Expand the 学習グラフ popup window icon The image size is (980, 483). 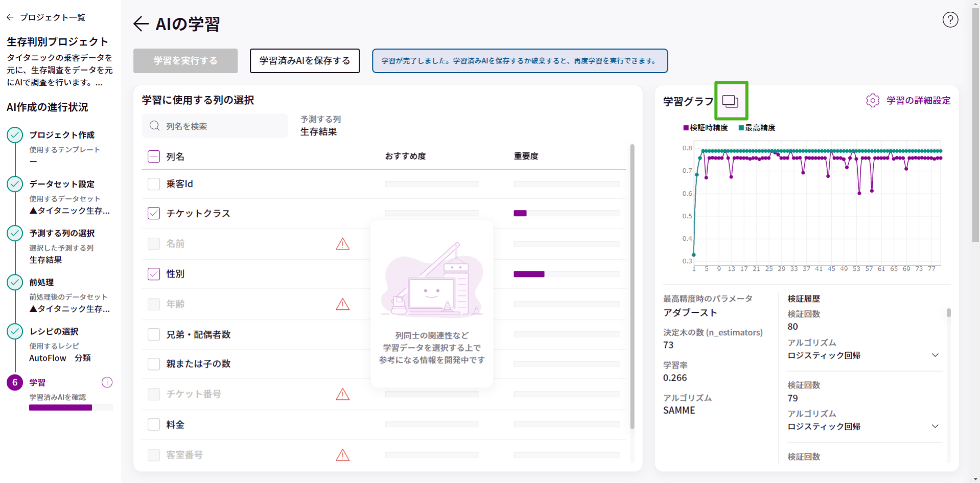pyautogui.click(x=731, y=101)
